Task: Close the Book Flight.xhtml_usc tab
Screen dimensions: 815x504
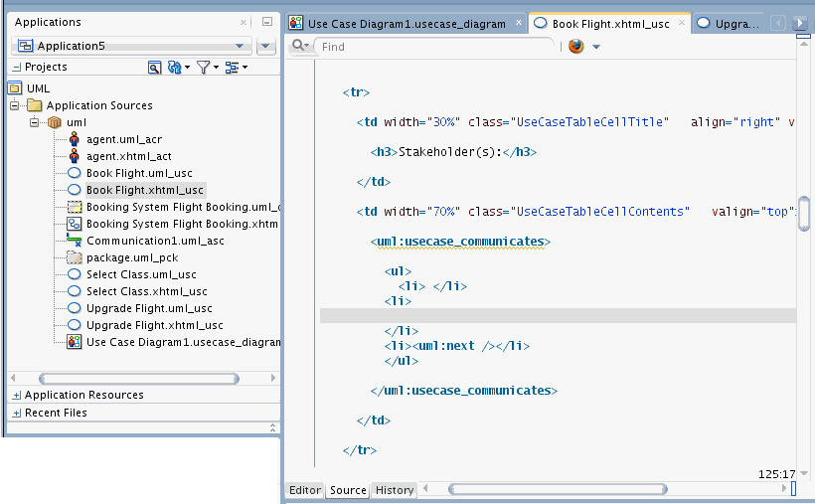Action: click(682, 22)
